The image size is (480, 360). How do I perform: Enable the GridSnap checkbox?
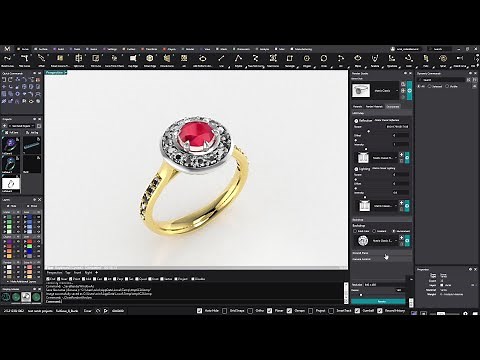coord(224,311)
